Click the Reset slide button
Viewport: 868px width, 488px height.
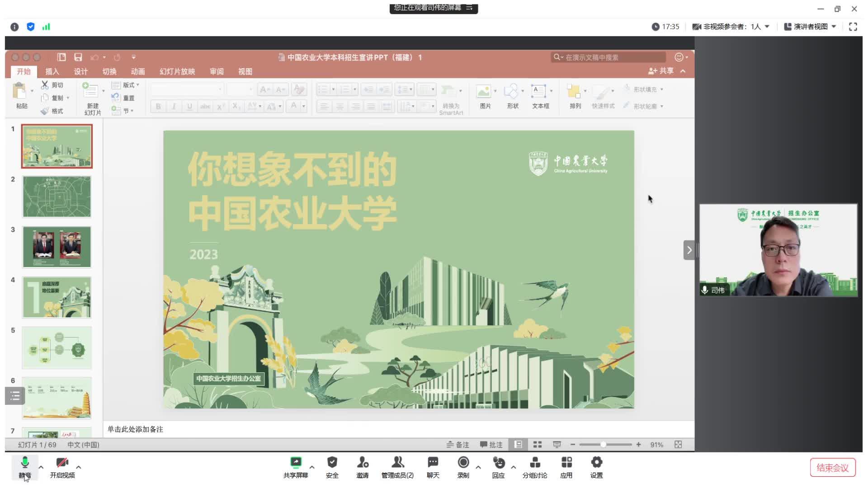[123, 98]
